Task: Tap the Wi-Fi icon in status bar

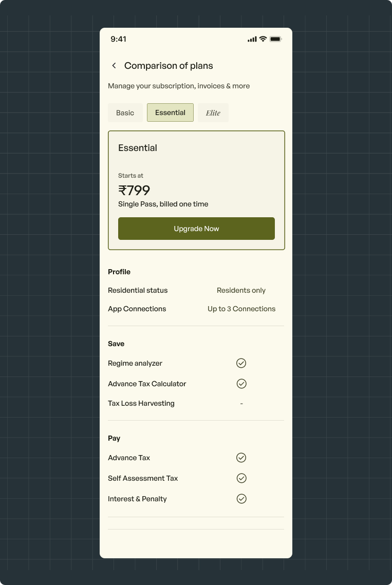Action: pos(263,39)
